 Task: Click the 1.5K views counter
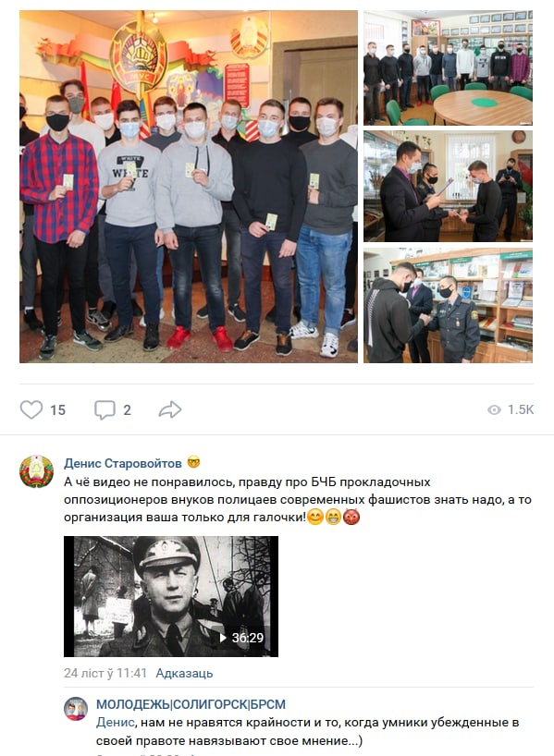coord(520,409)
